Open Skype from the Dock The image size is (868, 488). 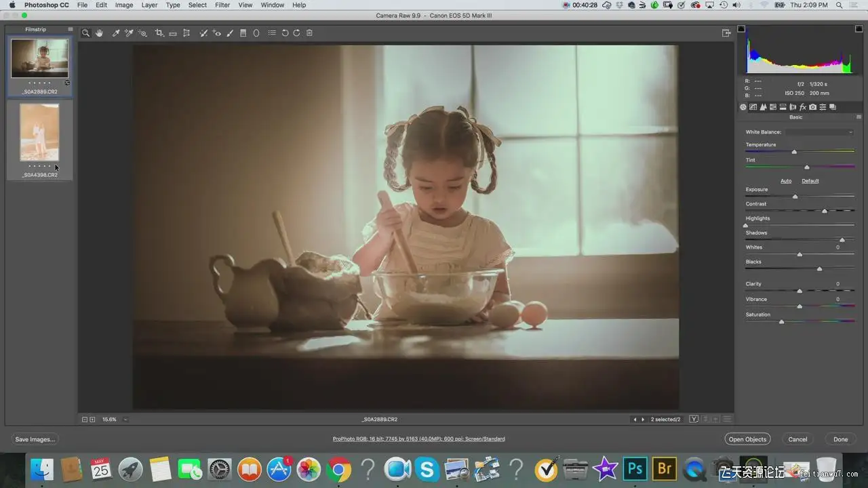[427, 468]
